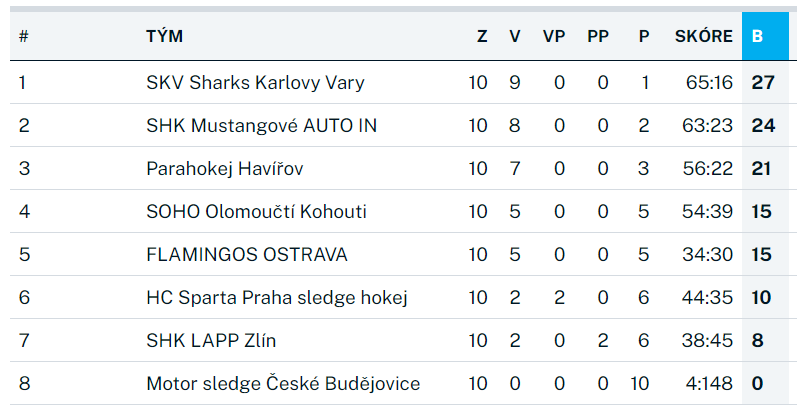Sort by the highlighted B points column header
797x414 pixels.
pos(758,37)
